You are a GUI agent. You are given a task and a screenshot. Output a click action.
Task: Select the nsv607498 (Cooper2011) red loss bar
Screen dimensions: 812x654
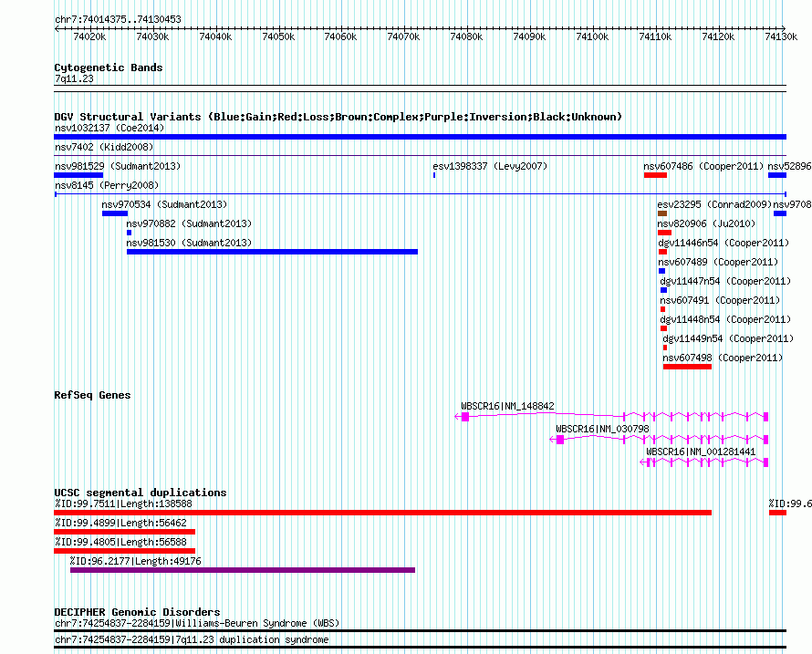687,367
